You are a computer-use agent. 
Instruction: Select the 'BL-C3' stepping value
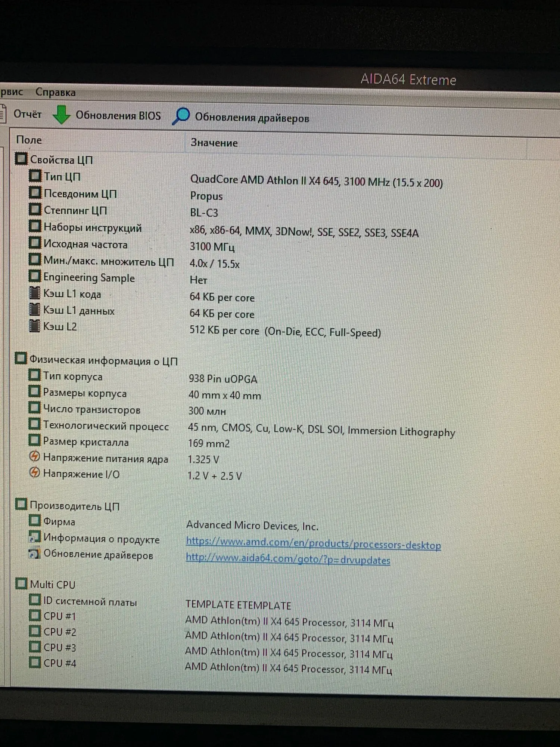(x=204, y=213)
